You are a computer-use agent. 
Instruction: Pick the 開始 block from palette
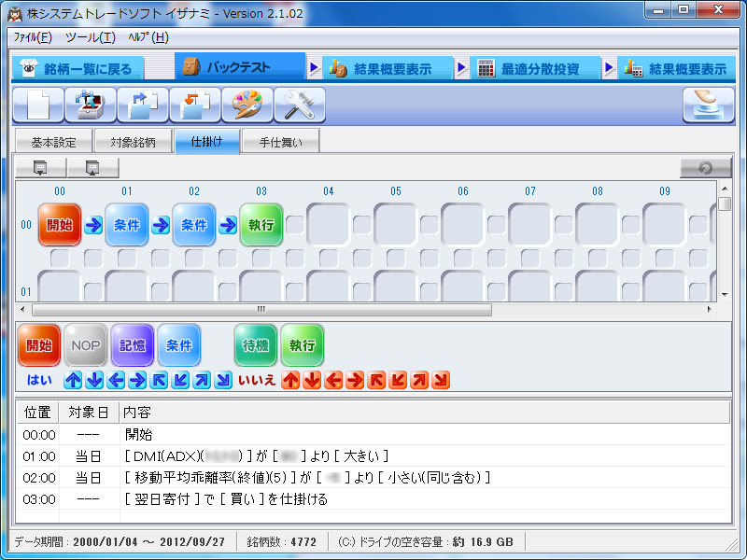39,345
